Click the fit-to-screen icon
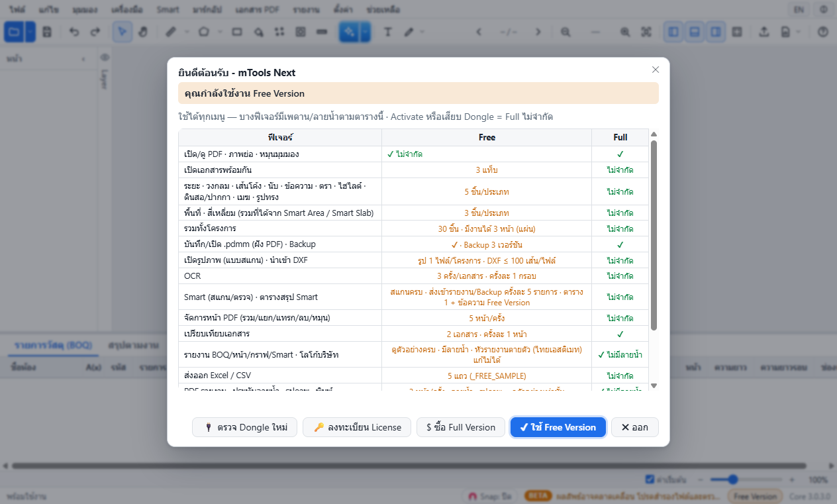This screenshot has height=504, width=837. (646, 32)
